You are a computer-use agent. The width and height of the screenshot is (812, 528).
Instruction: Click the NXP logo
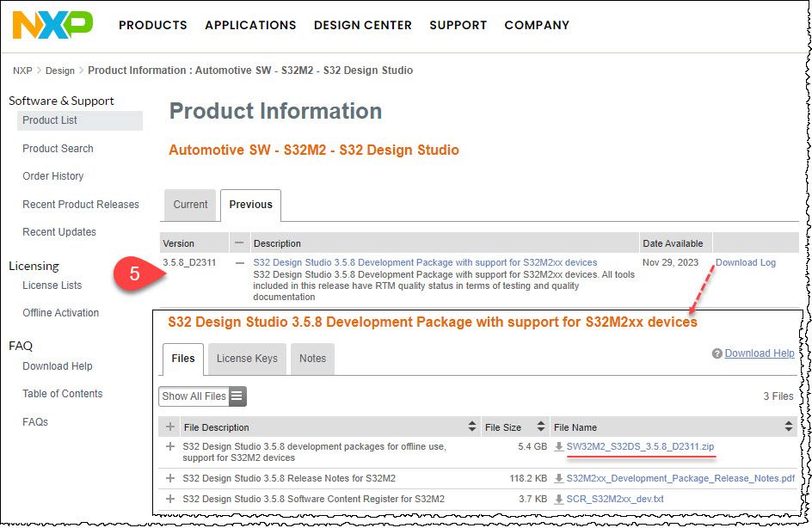[x=52, y=24]
